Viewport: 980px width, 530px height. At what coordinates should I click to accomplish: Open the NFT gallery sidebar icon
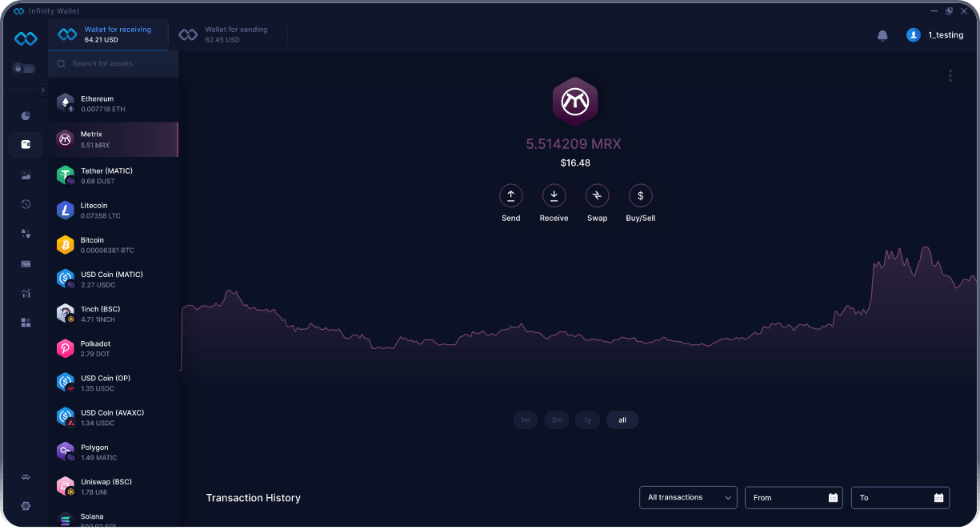click(x=26, y=175)
